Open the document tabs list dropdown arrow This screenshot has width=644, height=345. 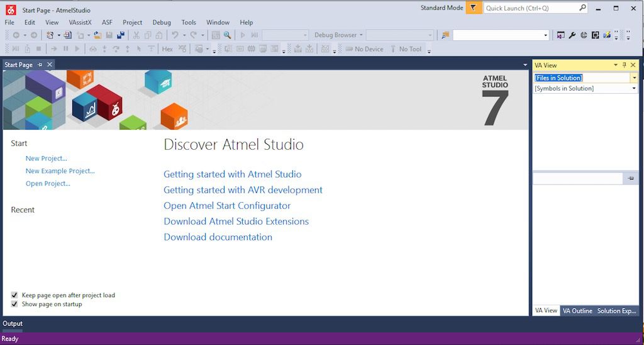click(525, 65)
